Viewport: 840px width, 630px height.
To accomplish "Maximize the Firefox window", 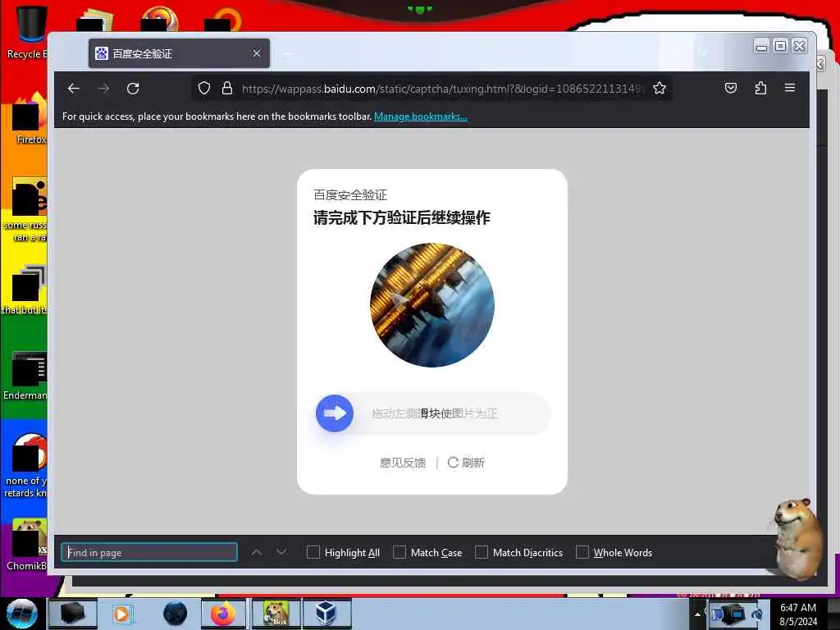I will (x=781, y=46).
